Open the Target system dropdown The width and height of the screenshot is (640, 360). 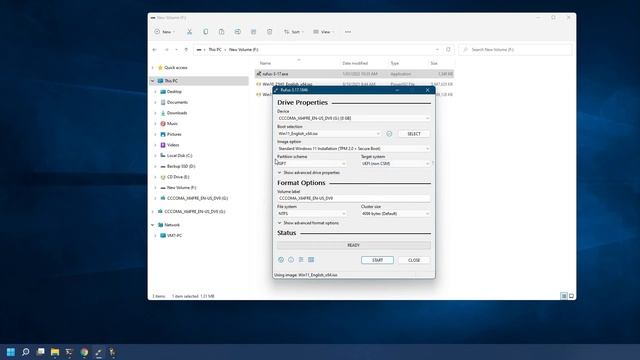click(x=396, y=164)
